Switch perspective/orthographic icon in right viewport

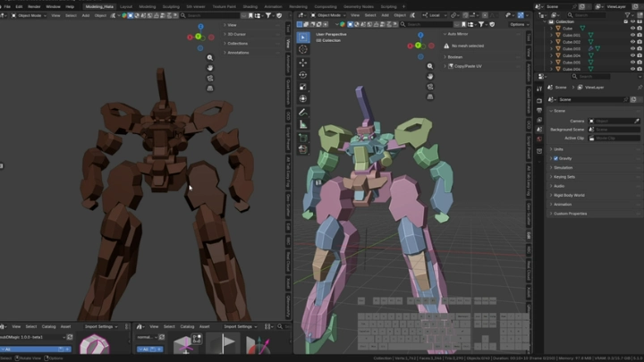point(430,97)
